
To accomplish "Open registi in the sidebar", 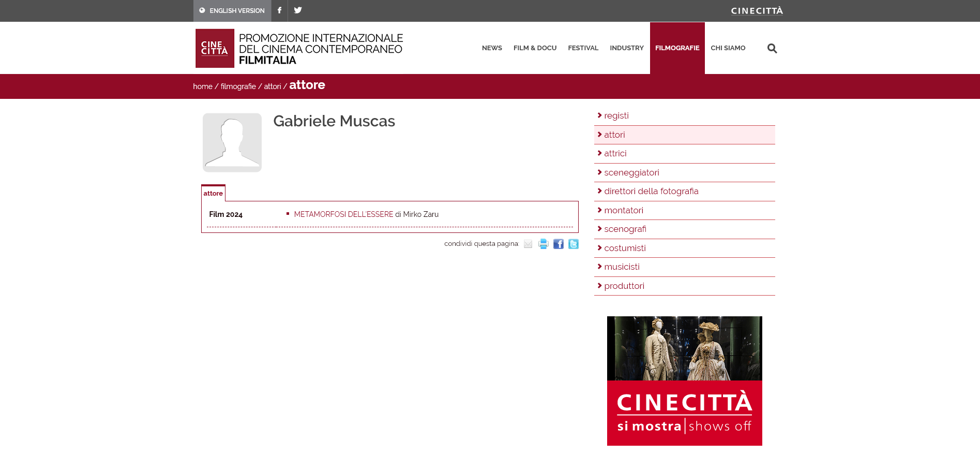I will [x=684, y=116].
